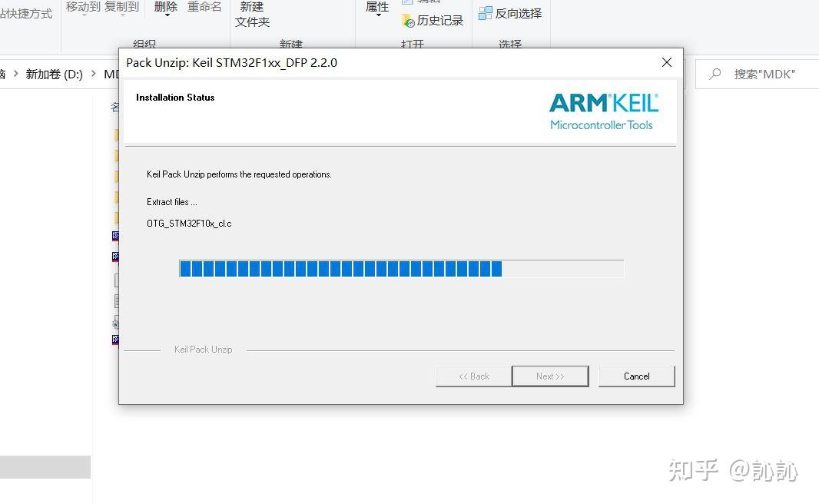The height and width of the screenshot is (504, 819).
Task: Open the 属性 properties dropdown
Action: tap(377, 9)
